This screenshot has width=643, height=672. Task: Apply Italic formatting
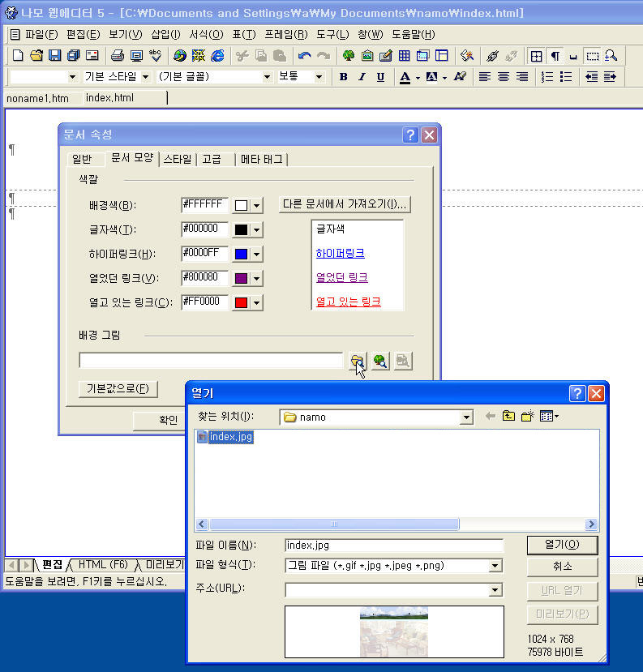362,77
